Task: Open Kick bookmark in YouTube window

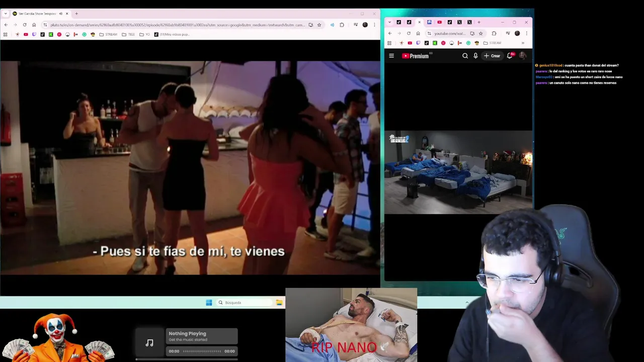Action: [x=435, y=43]
